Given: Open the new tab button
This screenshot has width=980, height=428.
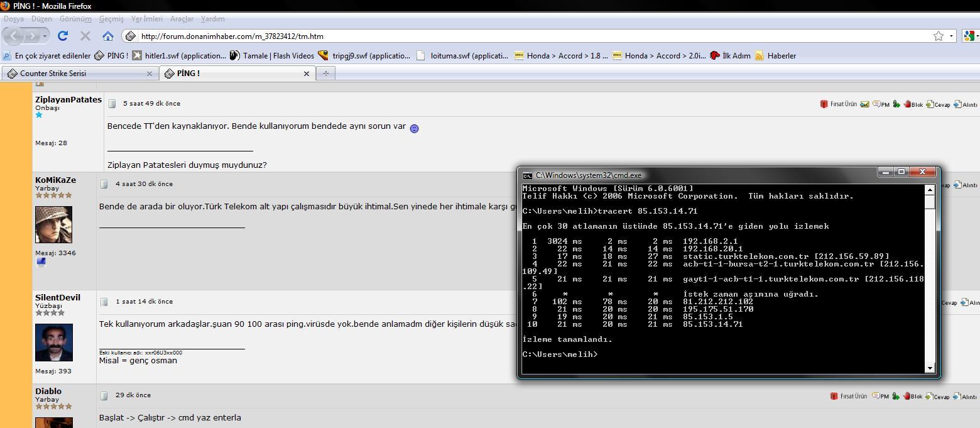Looking at the screenshot, I should 325,74.
